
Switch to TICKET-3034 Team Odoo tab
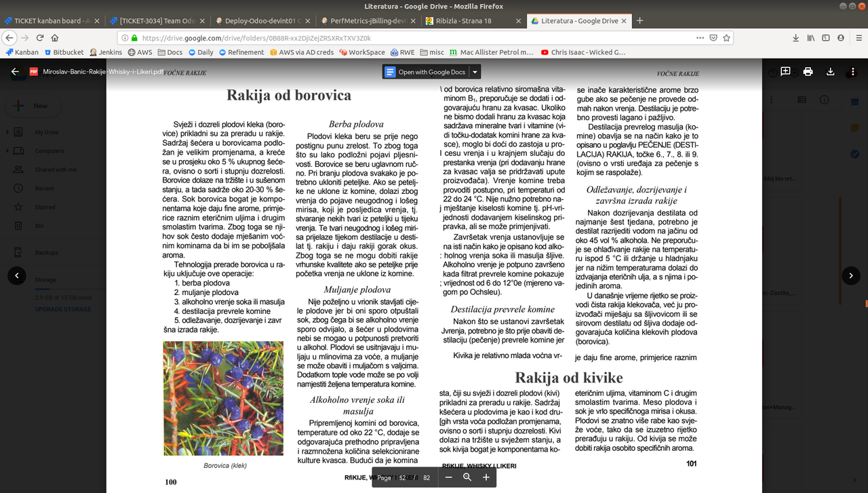[x=157, y=20]
